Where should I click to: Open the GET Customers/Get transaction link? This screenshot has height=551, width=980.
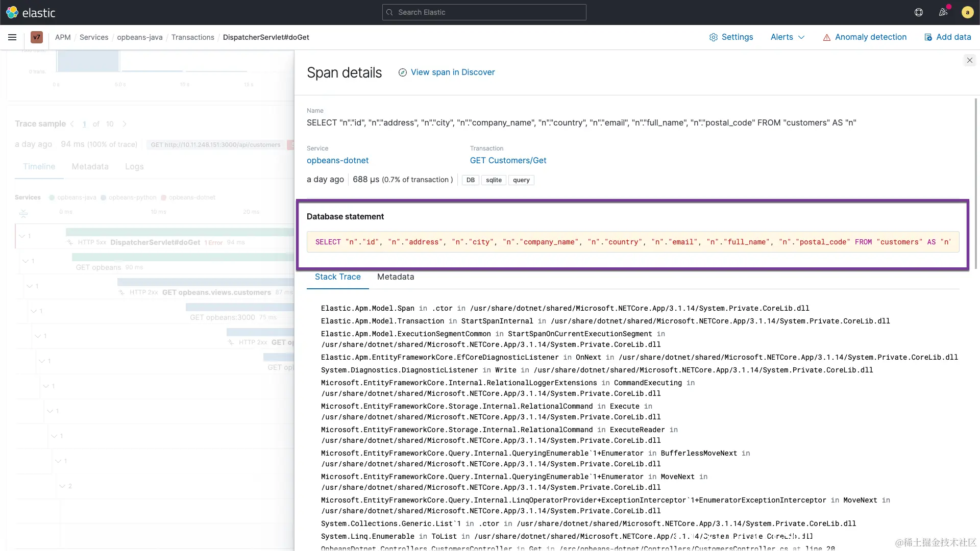pyautogui.click(x=508, y=161)
